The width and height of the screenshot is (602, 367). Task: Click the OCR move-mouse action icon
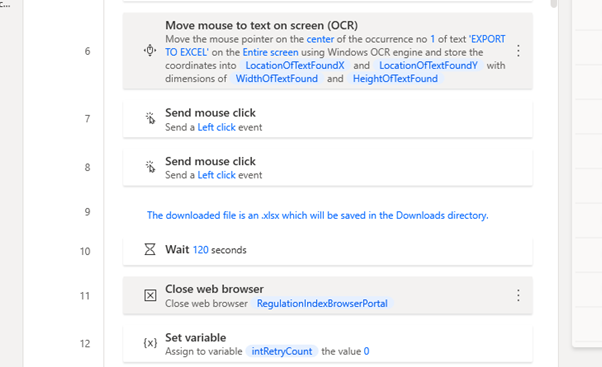(x=150, y=51)
